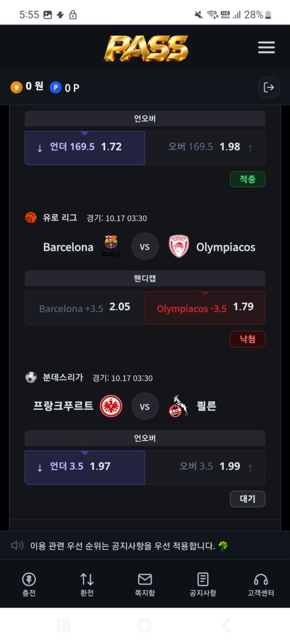Select Olympiacos -3.5 handicap option
Screen dimensions: 290x644
click(x=205, y=308)
